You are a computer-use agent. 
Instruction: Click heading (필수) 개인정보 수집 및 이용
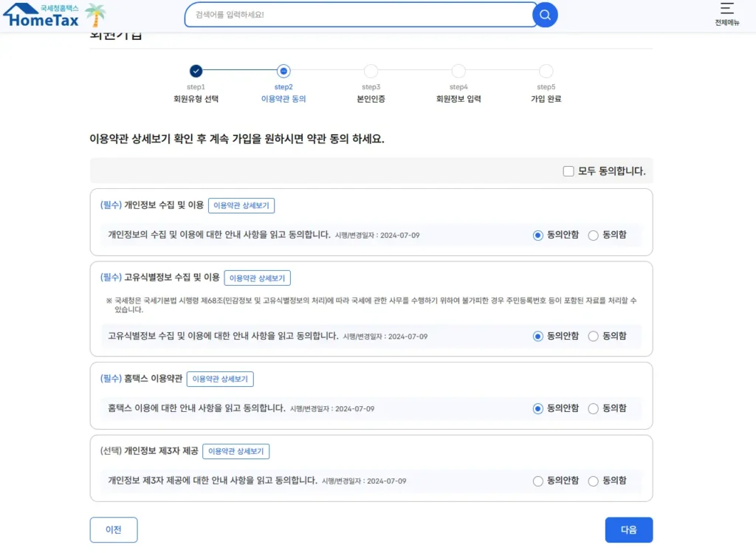click(x=152, y=205)
